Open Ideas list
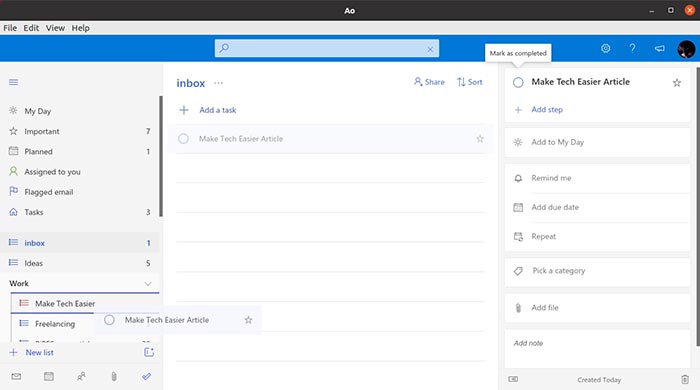The height and width of the screenshot is (390, 700). tap(79, 263)
